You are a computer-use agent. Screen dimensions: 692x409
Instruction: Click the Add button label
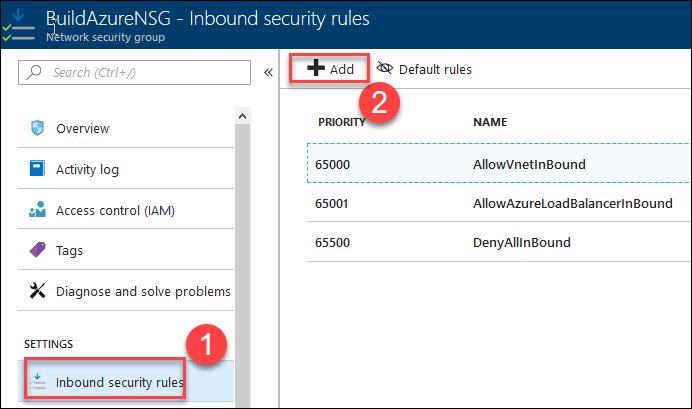[342, 69]
